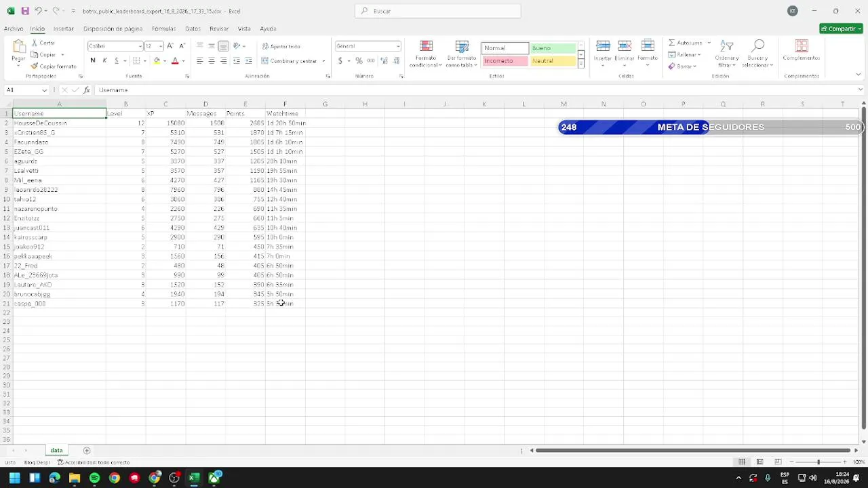Screen dimensions: 868x488
Task: Open Ordenar y filtrar menu
Action: click(727, 54)
